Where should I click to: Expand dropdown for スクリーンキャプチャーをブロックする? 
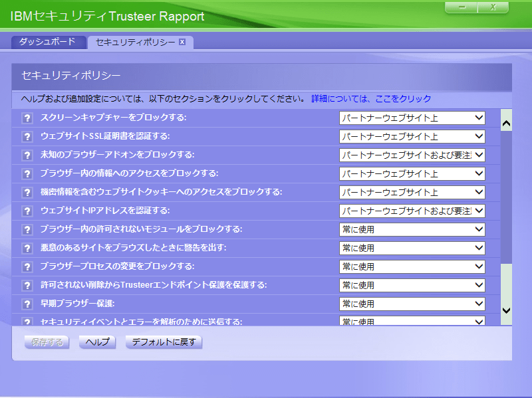click(412, 118)
